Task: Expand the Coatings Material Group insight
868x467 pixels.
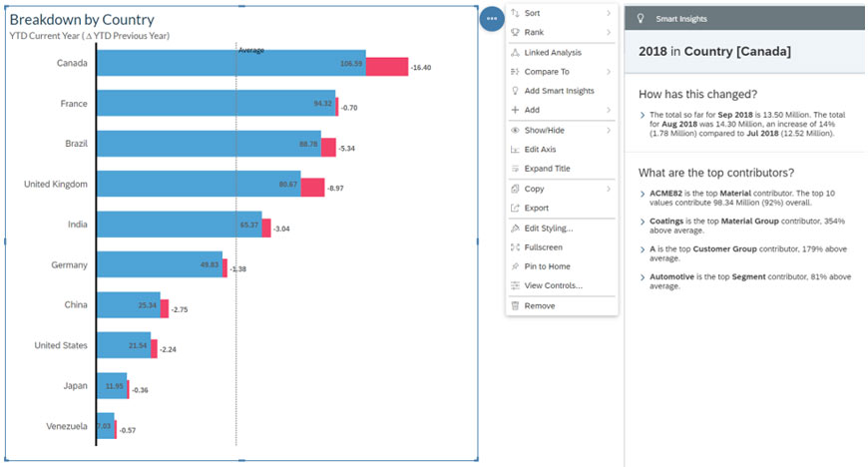Action: (x=643, y=222)
